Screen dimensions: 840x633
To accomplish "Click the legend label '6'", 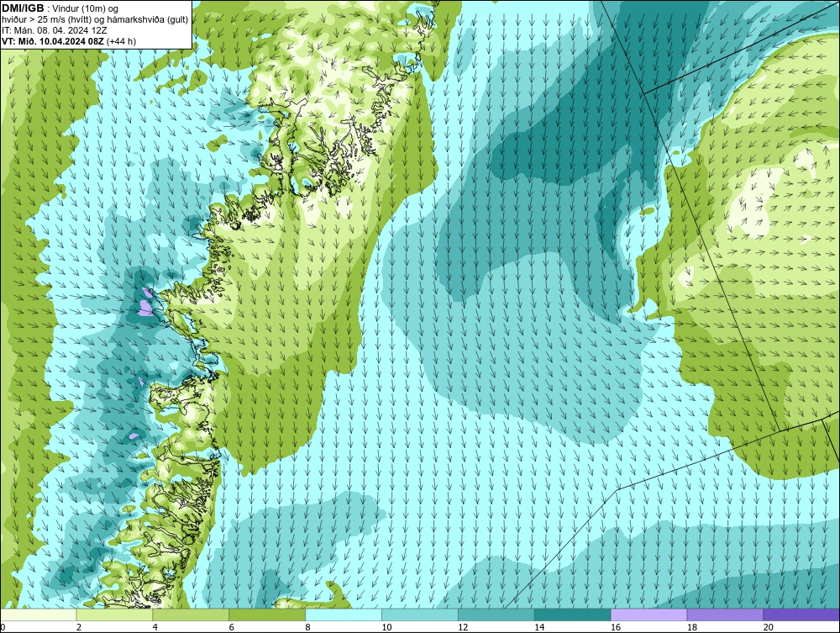I will 232,627.
